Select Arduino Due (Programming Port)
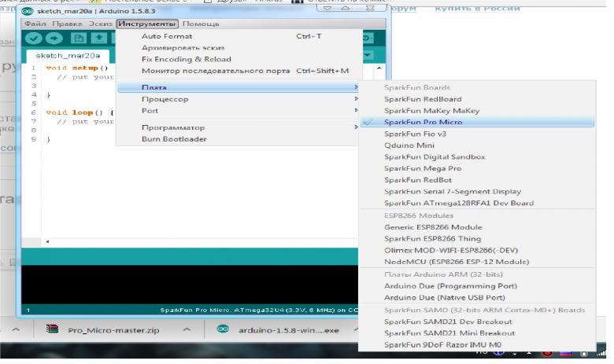Screen dimensions: 614x364 (477, 286)
